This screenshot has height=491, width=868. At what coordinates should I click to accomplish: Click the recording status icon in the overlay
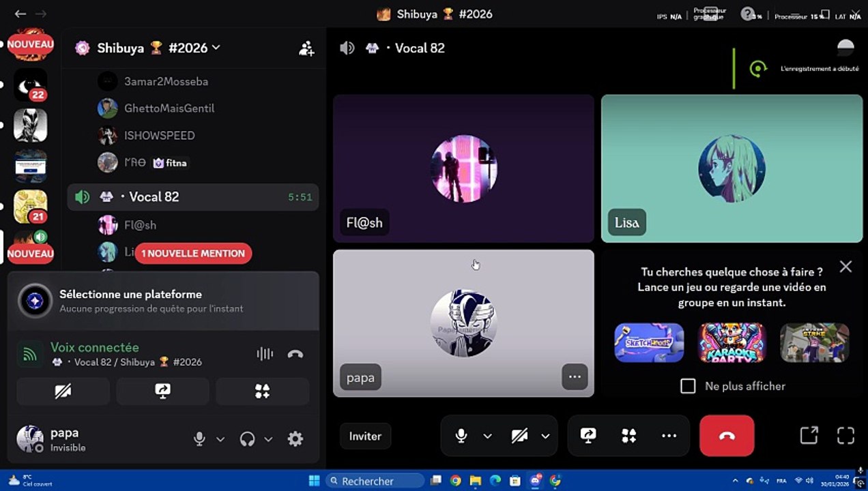[x=757, y=69]
